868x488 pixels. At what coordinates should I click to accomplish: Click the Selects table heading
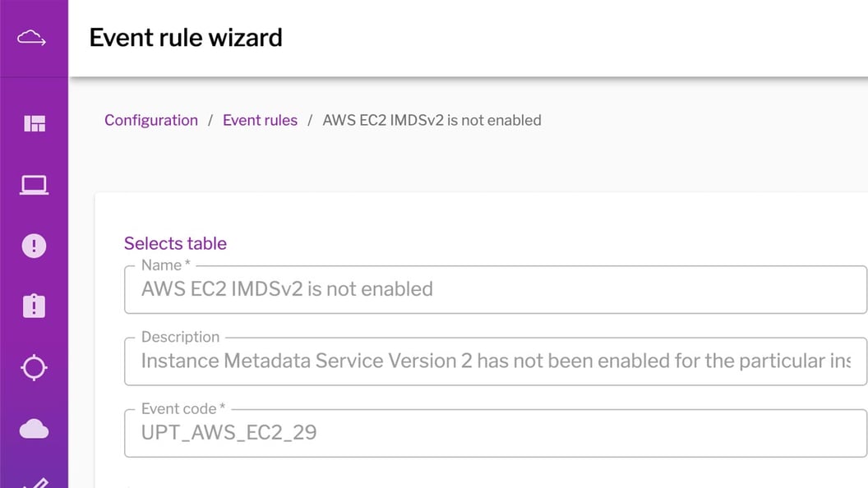pyautogui.click(x=175, y=243)
